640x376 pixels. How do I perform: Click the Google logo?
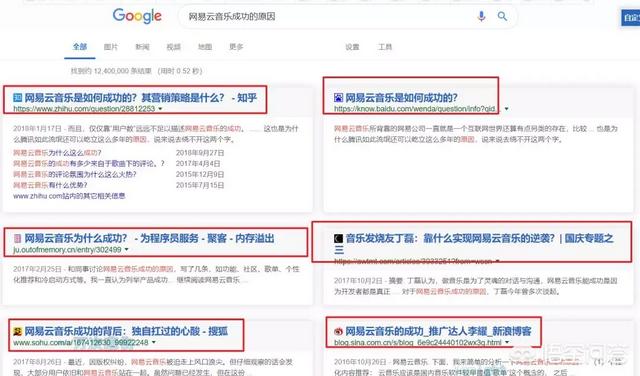137,16
